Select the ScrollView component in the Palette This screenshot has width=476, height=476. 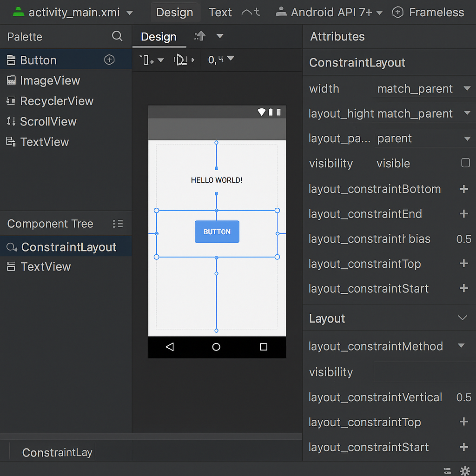[48, 121]
